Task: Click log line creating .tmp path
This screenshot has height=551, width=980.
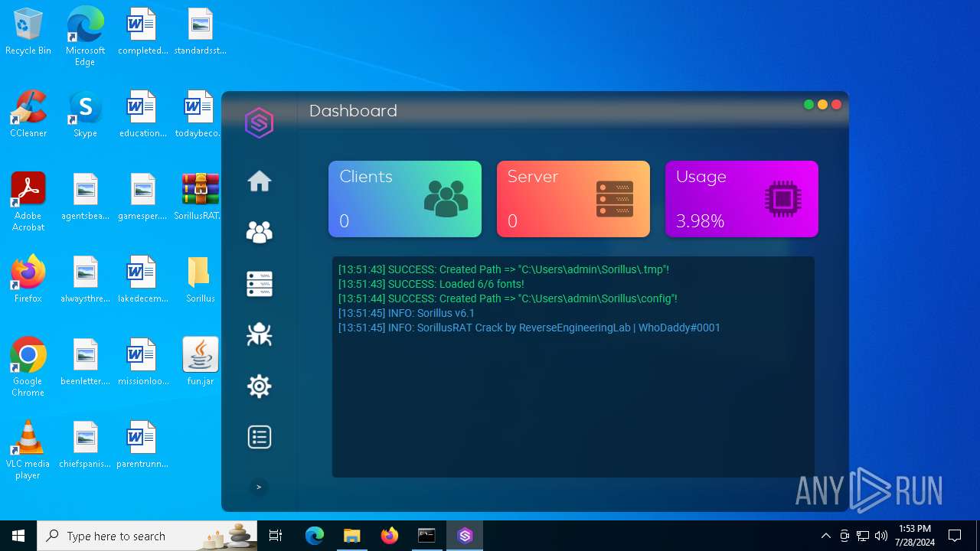Action: [504, 269]
